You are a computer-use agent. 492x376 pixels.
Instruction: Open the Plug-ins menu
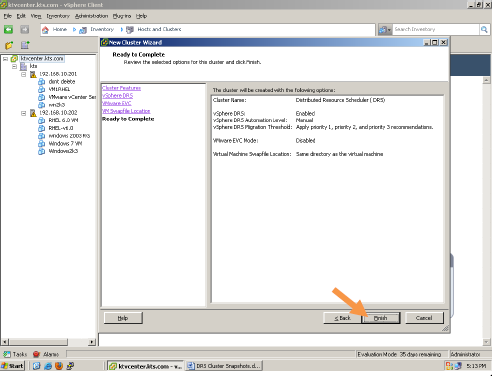(122, 16)
